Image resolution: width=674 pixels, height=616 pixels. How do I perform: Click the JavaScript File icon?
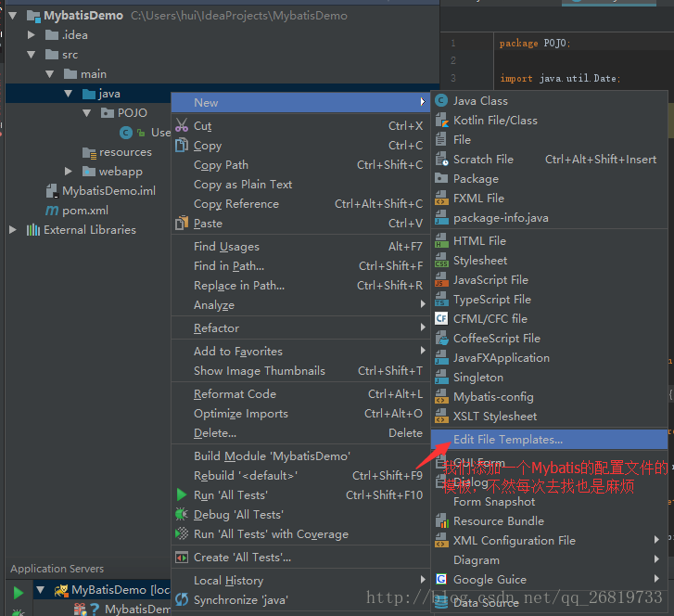441,279
